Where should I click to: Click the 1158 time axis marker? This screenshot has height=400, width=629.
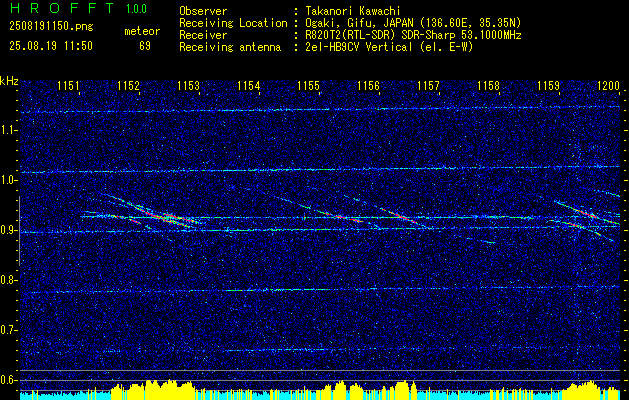coord(489,85)
